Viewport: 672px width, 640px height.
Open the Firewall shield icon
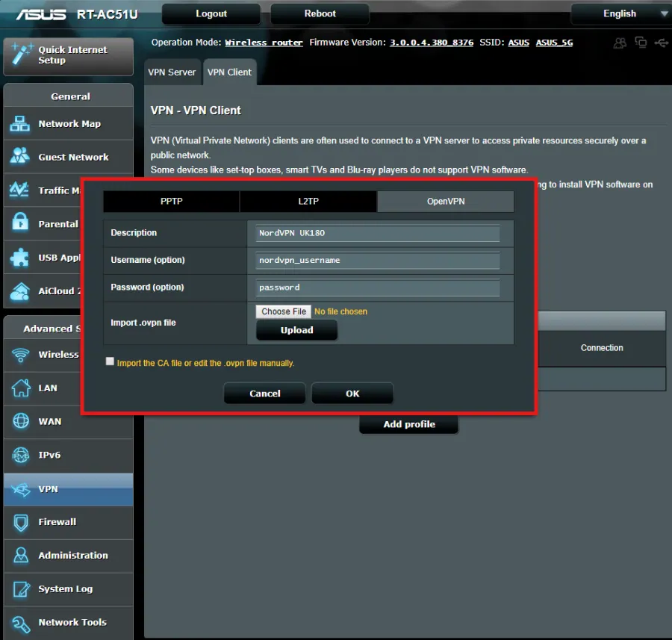click(21, 523)
